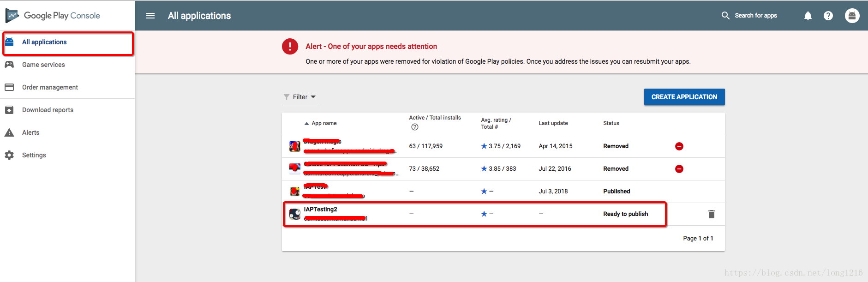Open Order management in sidebar
The image size is (868, 282).
50,87
